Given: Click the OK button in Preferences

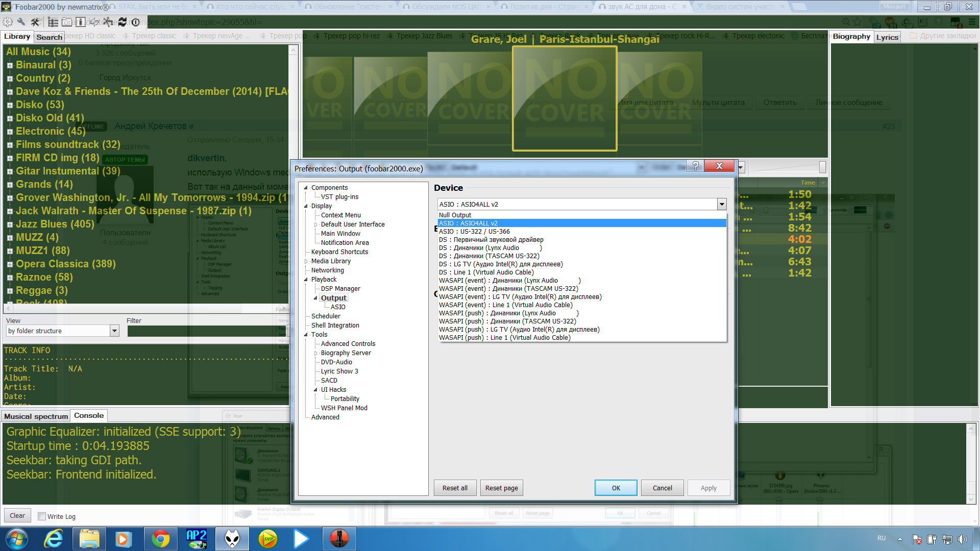Looking at the screenshot, I should tap(616, 488).
